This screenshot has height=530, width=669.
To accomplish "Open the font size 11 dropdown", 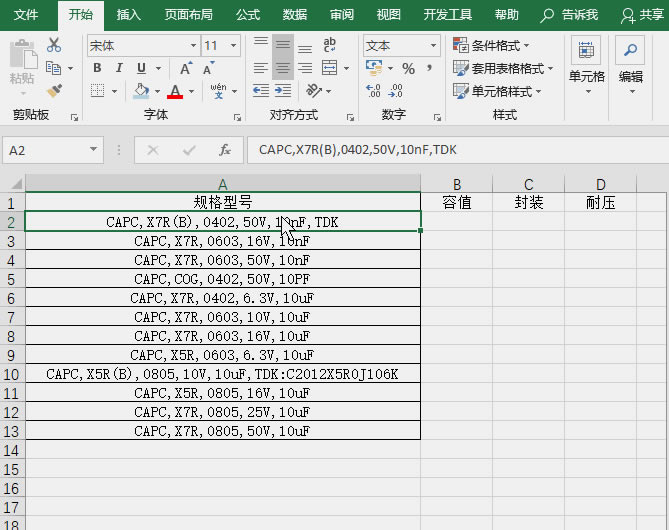I will (x=233, y=45).
